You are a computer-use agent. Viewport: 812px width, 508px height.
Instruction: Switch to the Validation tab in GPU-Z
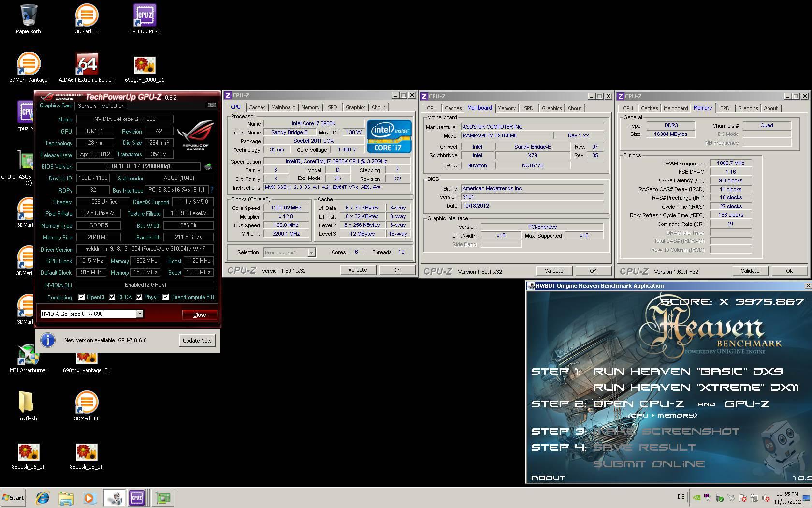pyautogui.click(x=113, y=106)
